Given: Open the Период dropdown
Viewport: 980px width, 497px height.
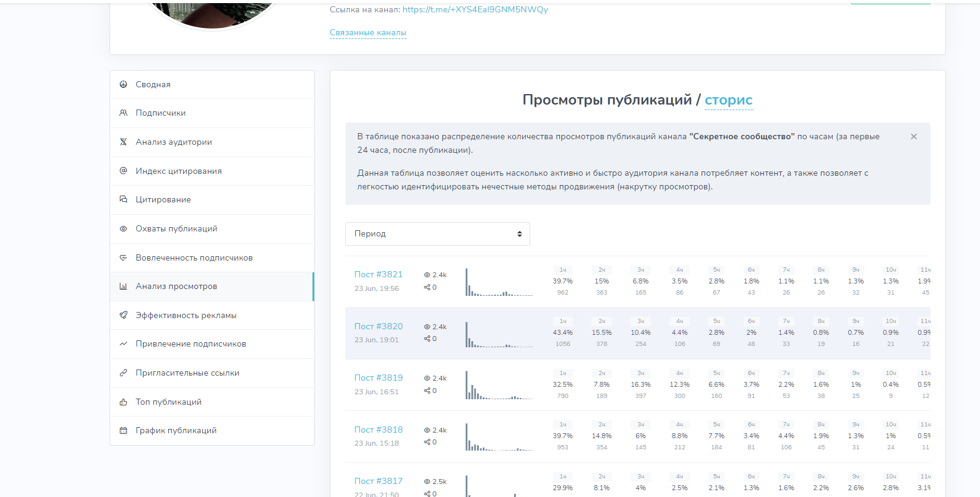Looking at the screenshot, I should pos(437,234).
